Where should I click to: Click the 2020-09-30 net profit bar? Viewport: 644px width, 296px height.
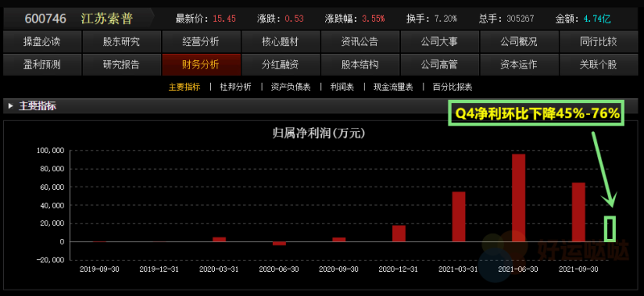pos(339,240)
